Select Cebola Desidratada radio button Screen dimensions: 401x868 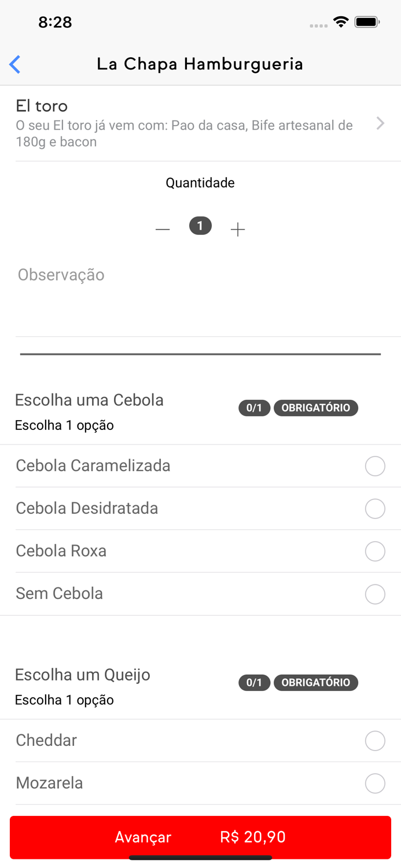click(x=375, y=509)
